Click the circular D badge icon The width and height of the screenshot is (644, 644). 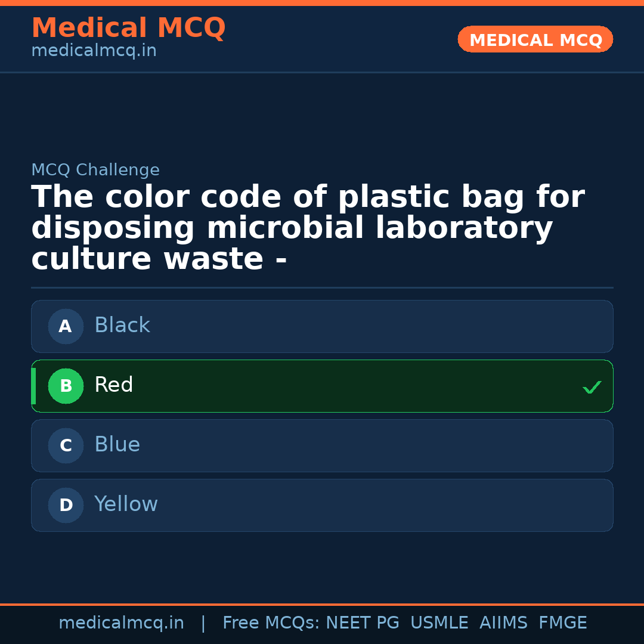pos(66,505)
